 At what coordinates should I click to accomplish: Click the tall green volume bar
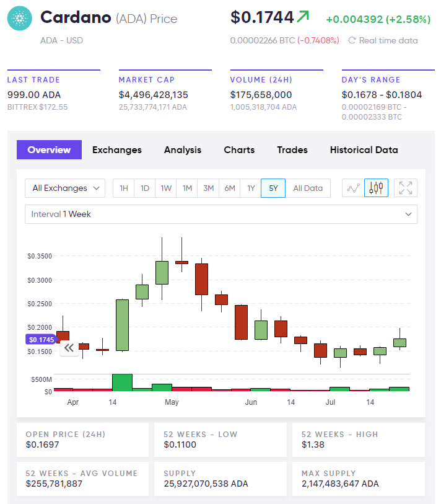coord(122,382)
